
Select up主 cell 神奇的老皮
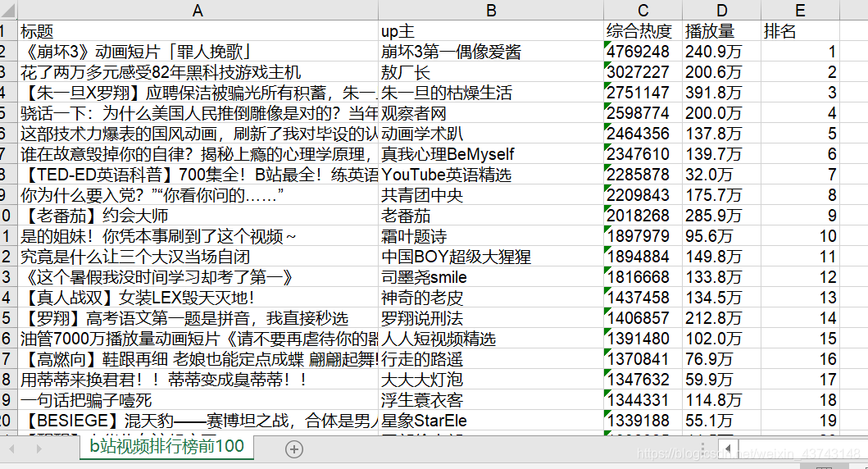[491, 298]
